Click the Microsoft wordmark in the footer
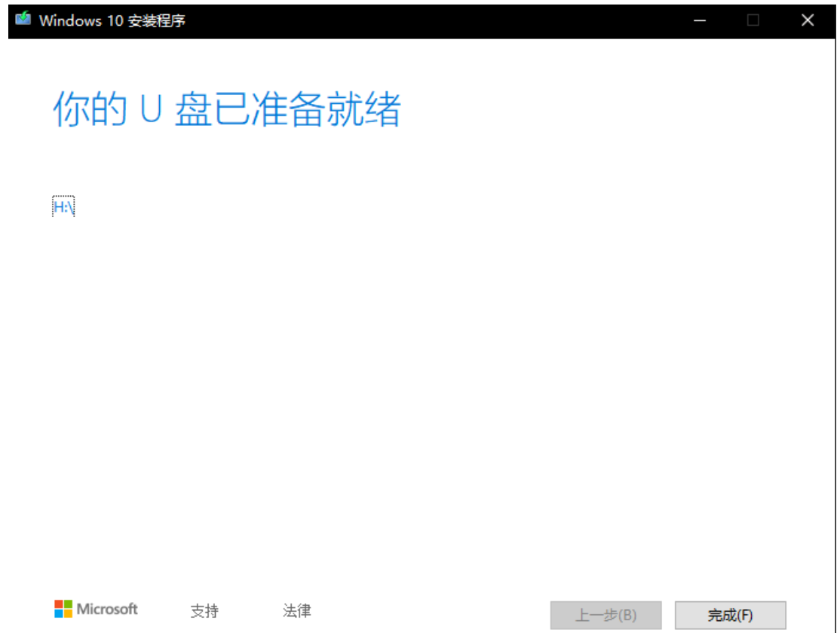Viewport: 840px width, 633px height. 106,610
